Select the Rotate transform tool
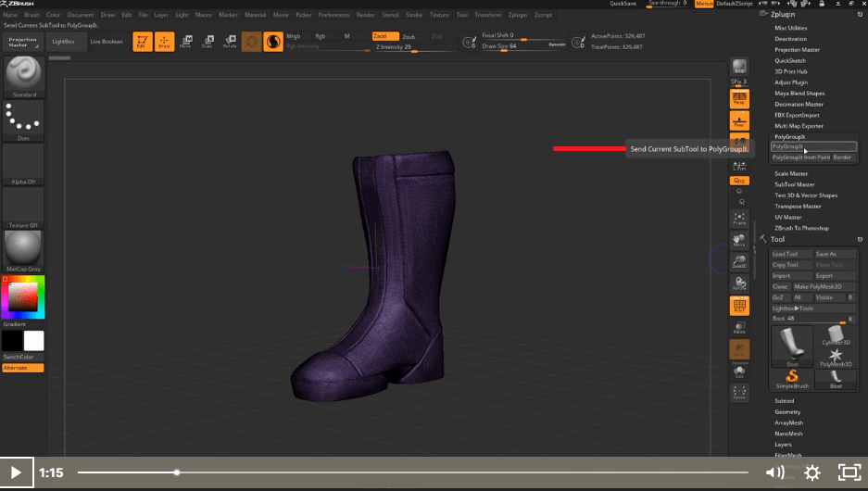The height and width of the screenshot is (491, 868). coord(230,42)
